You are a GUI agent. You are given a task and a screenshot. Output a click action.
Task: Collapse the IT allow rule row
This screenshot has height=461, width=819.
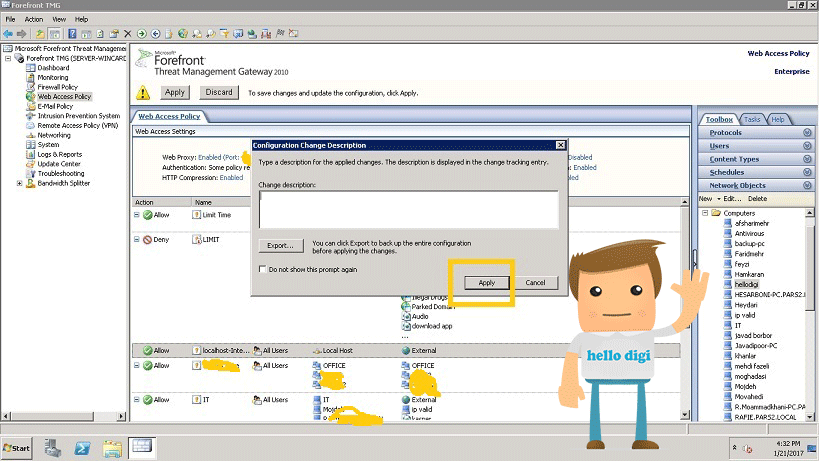(136, 399)
